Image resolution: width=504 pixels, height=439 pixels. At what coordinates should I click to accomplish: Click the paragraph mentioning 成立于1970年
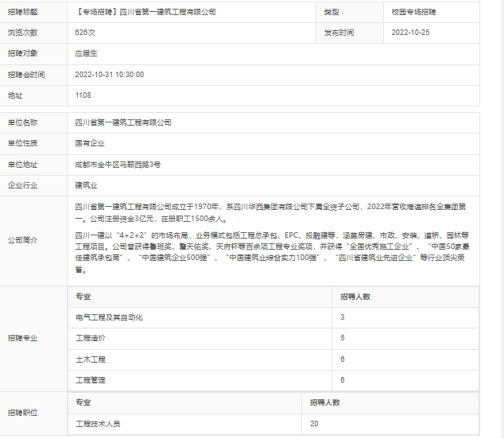270,212
